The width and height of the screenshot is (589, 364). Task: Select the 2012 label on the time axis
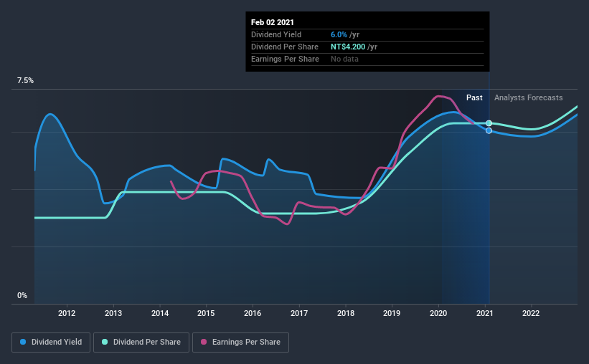point(67,313)
